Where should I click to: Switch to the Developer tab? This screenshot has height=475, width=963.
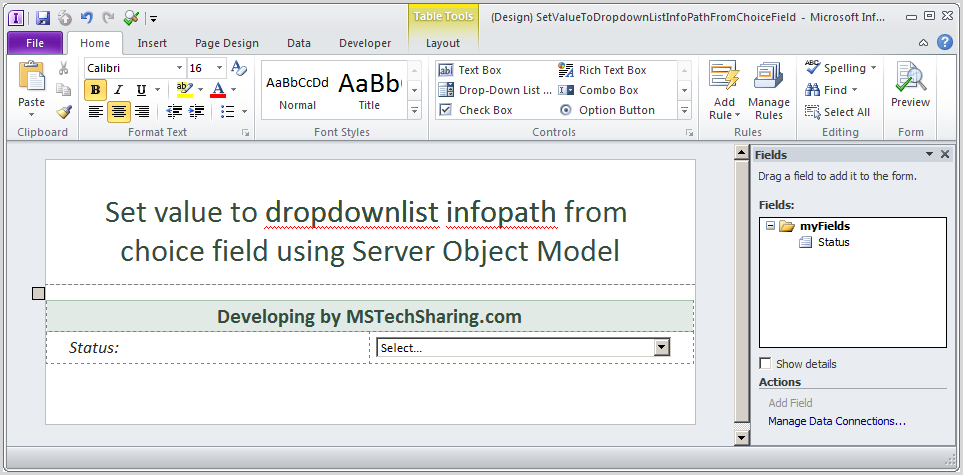pyautogui.click(x=365, y=43)
